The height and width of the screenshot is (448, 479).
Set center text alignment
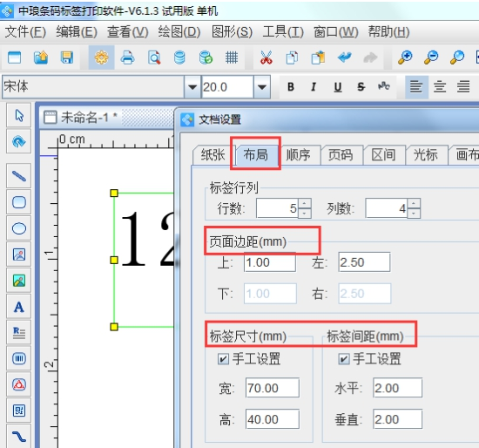click(x=440, y=87)
